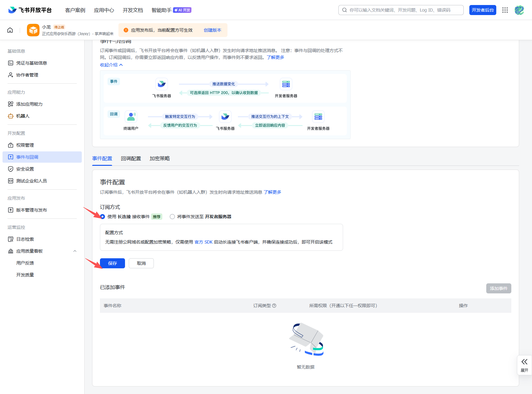Open the 官方 SDK link
The image size is (532, 394).
click(x=204, y=242)
